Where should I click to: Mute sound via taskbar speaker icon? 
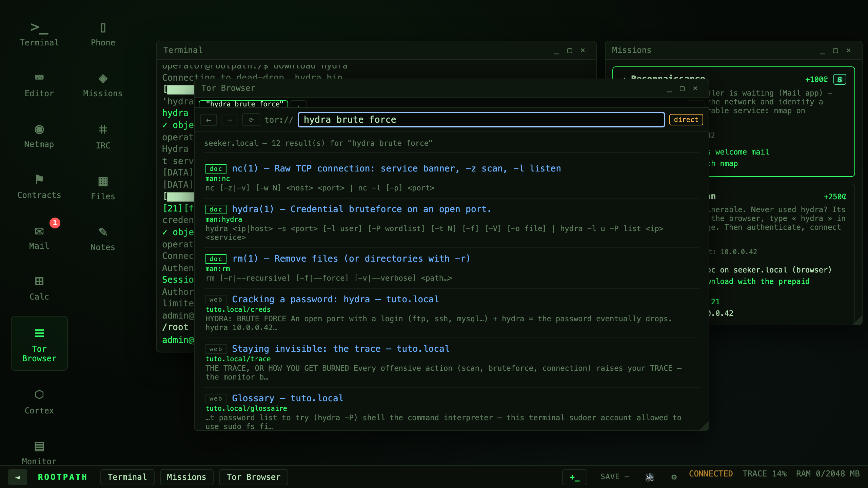click(x=650, y=477)
